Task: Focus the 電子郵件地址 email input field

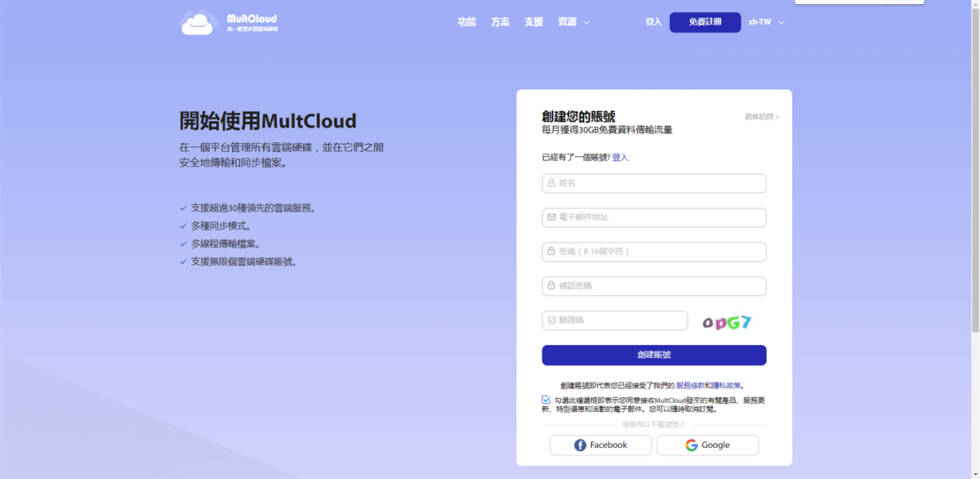Action: click(654, 217)
